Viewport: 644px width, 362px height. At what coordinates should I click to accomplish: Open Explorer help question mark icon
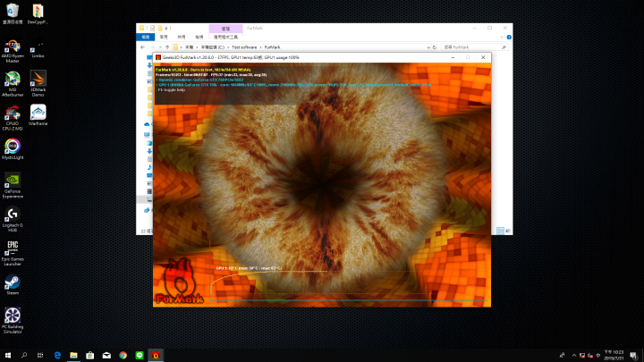(x=509, y=37)
